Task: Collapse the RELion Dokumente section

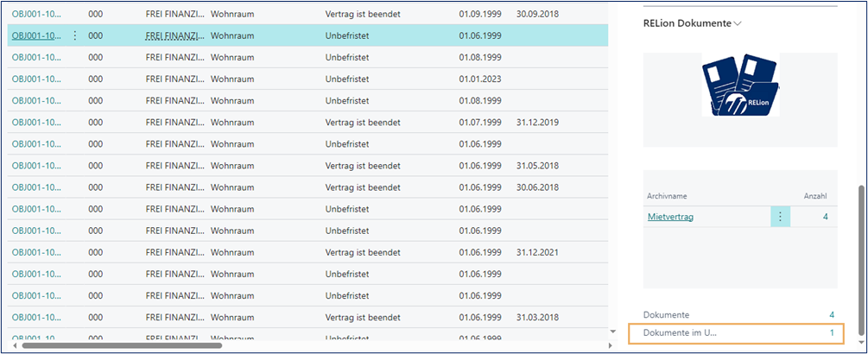Action: click(x=737, y=23)
